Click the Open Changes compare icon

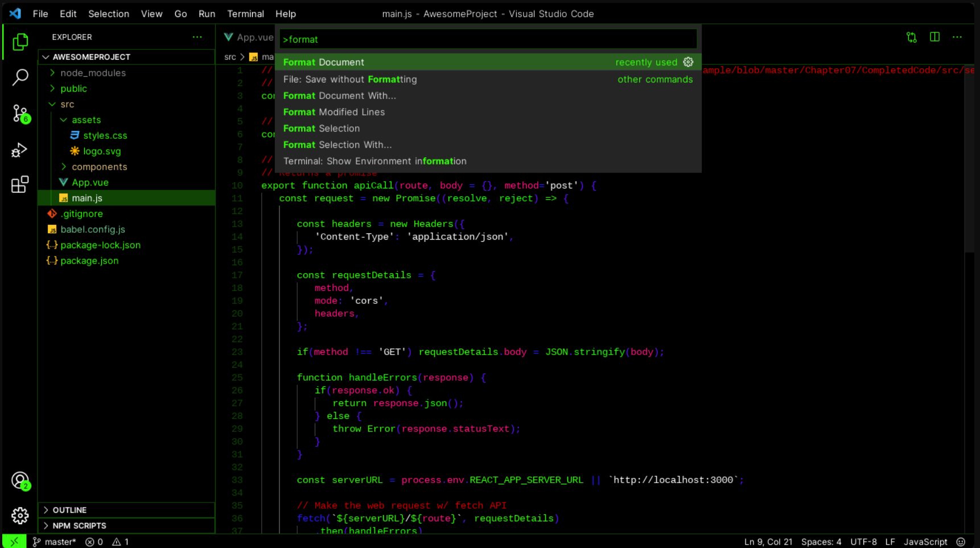[x=912, y=37]
